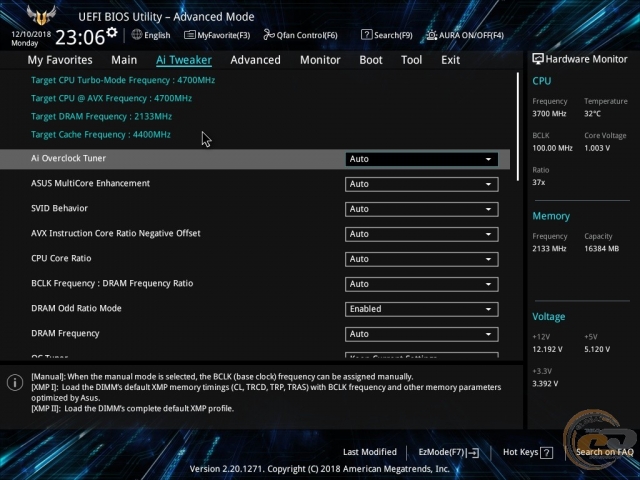Viewport: 640px width, 480px height.
Task: Click the MyFavorite list icon
Action: (189, 35)
